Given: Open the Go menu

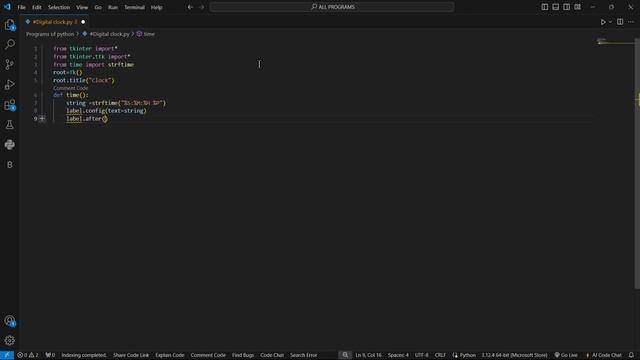Looking at the screenshot, I should click(x=98, y=7).
